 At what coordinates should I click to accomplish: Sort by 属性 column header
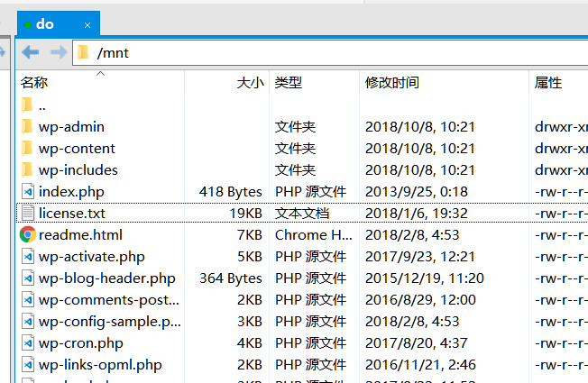[548, 82]
